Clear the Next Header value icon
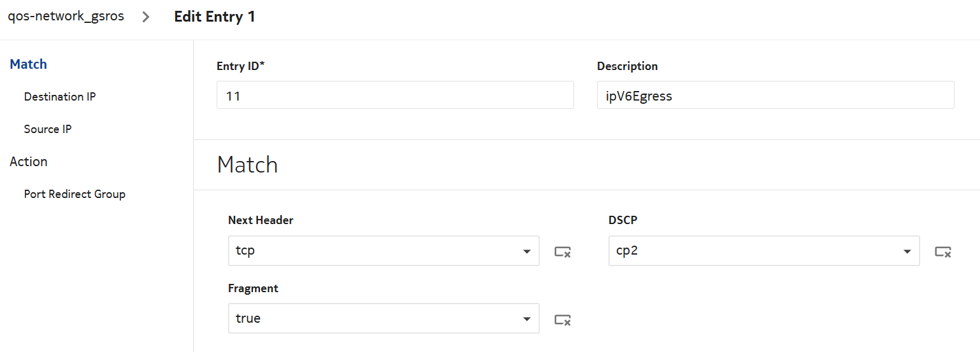 pos(562,251)
